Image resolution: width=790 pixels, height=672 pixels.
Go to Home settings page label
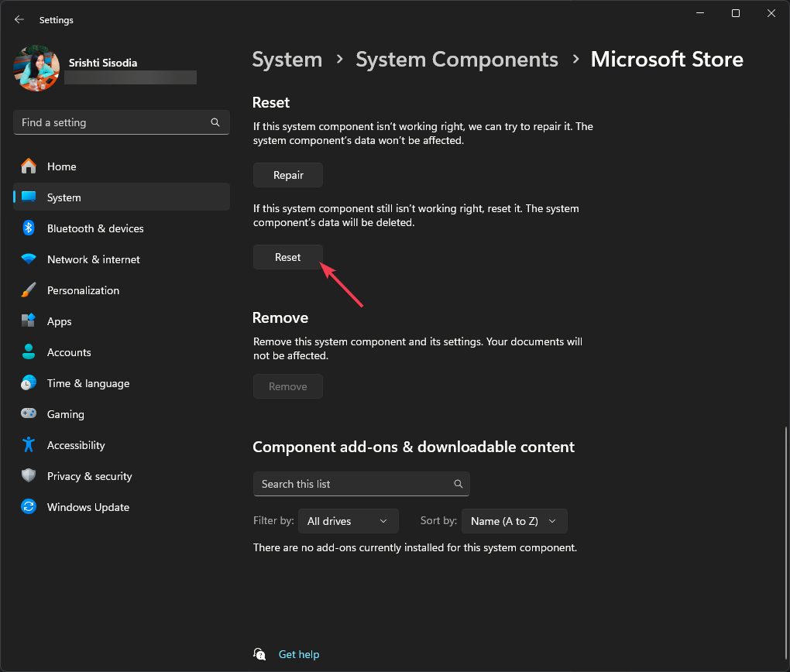coord(61,166)
